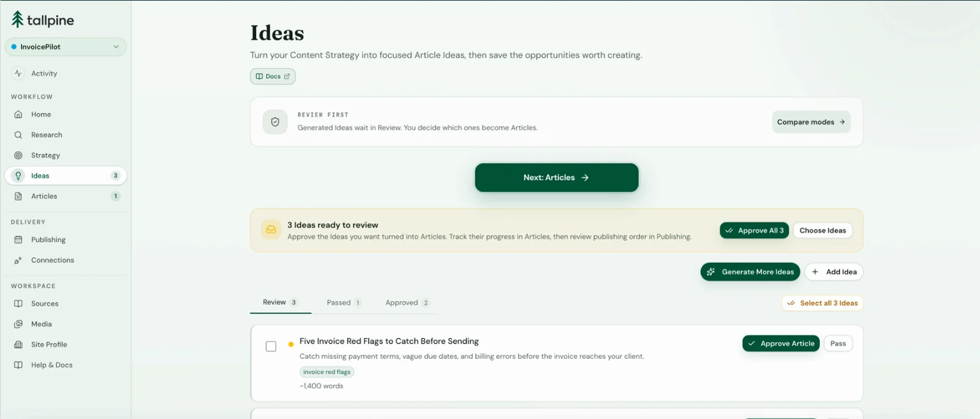Expand the InvoicePilot workspace dropdown
The width and height of the screenshot is (980, 419).
tap(65, 47)
